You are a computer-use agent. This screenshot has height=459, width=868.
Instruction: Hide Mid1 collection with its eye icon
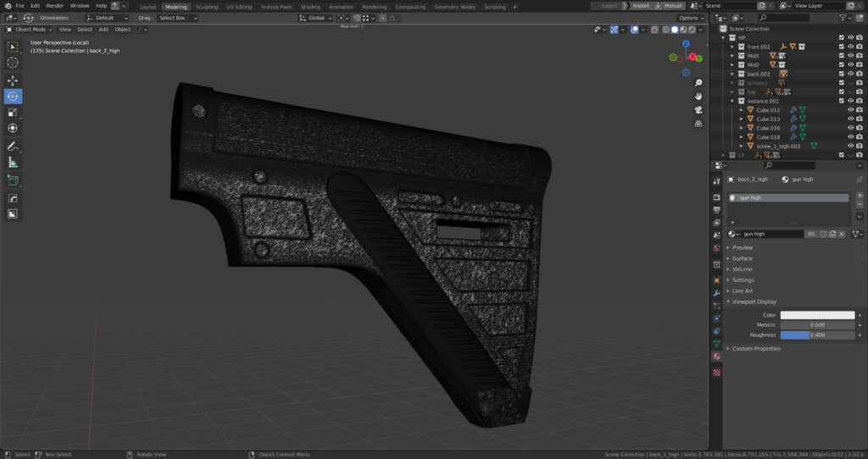[x=851, y=56]
